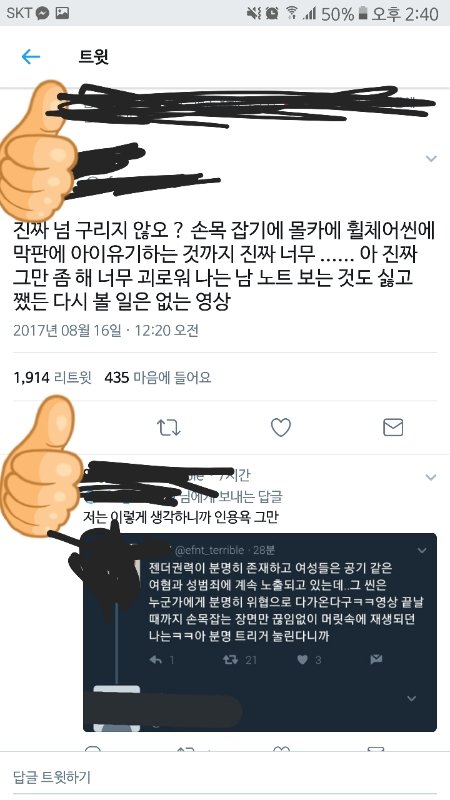Open the @efnt_terrible handle
The width and height of the screenshot is (450, 800).
tap(209, 550)
